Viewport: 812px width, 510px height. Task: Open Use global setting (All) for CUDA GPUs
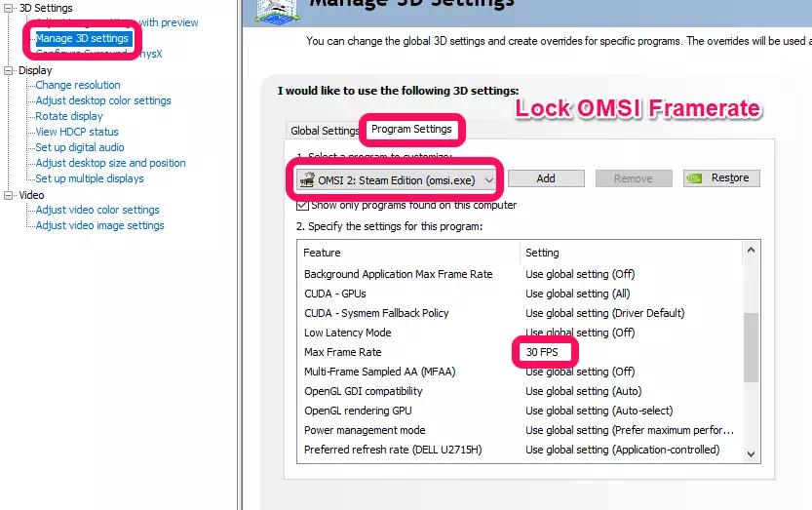coord(577,294)
